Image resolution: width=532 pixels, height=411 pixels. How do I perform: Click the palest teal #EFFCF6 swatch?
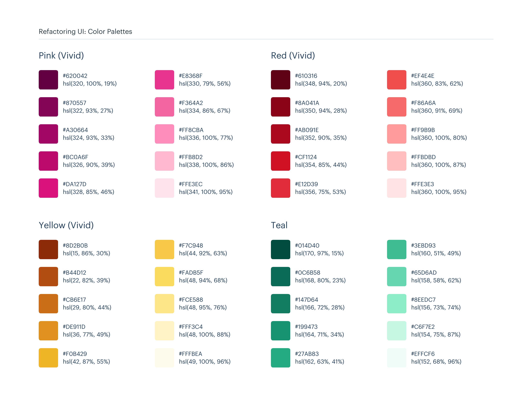click(x=397, y=358)
